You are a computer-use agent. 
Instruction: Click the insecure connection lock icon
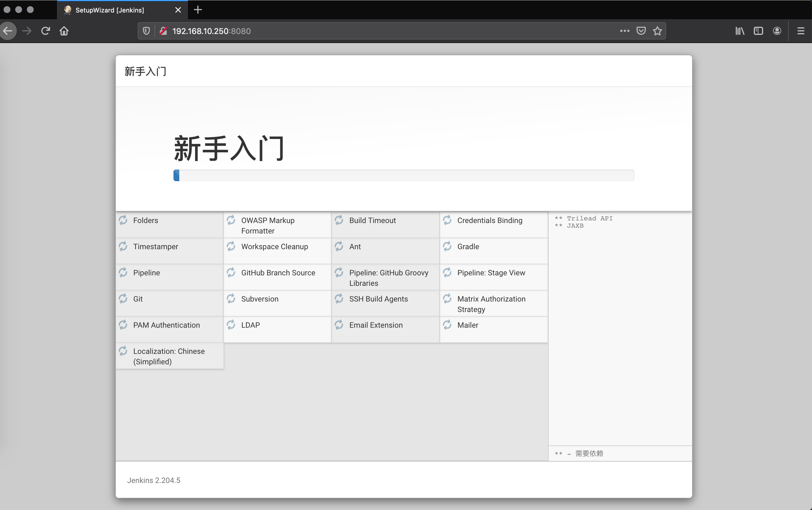click(163, 31)
